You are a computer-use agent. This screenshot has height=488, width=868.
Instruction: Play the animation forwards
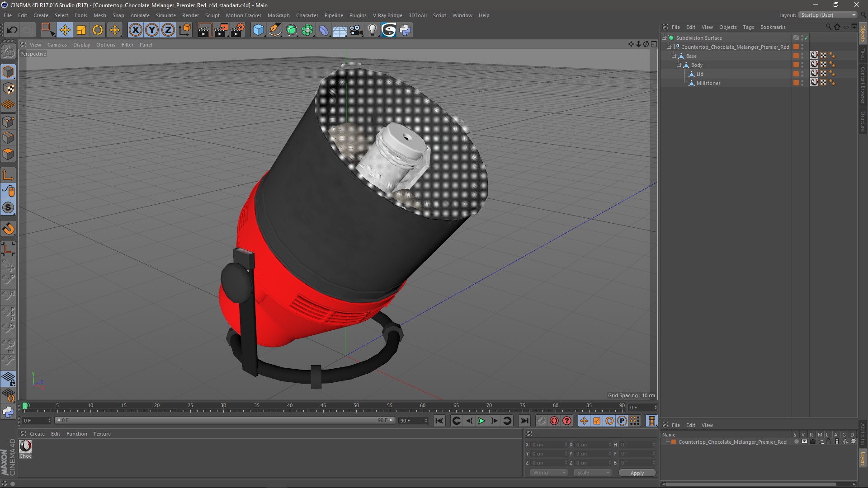481,421
